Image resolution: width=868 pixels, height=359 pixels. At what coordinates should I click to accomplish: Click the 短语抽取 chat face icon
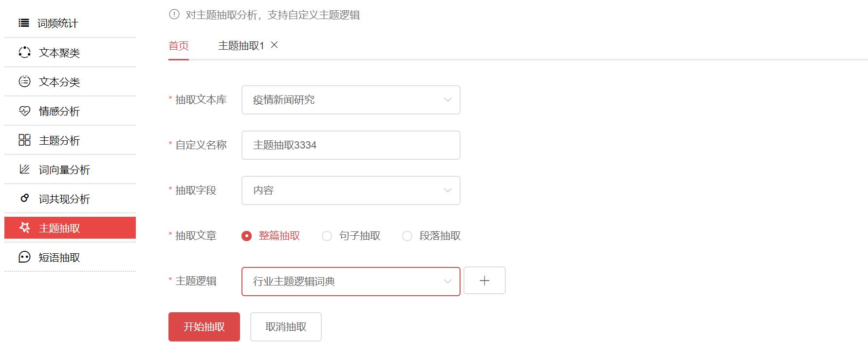24,257
